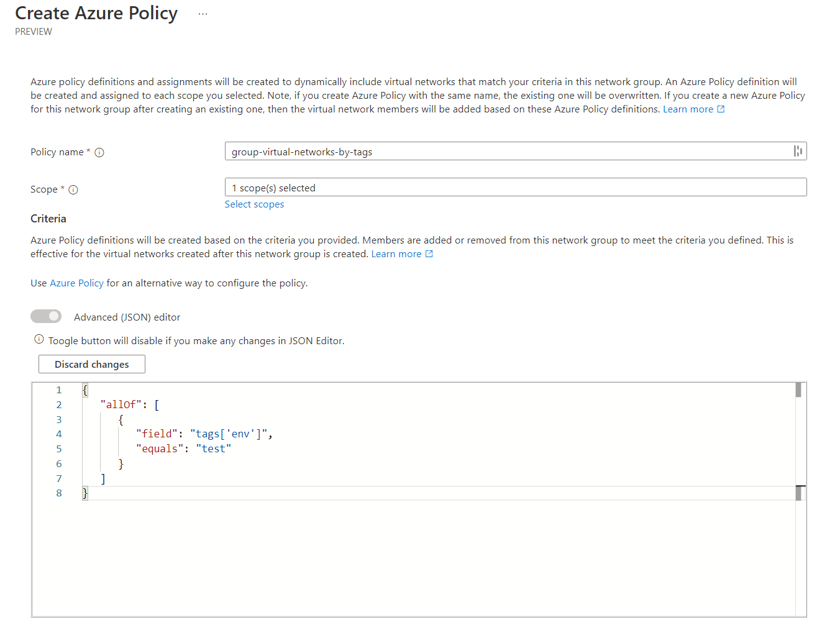Viewport: 840px width, 638px height.
Task: Click the PREVIEW label under the title
Action: 34,32
